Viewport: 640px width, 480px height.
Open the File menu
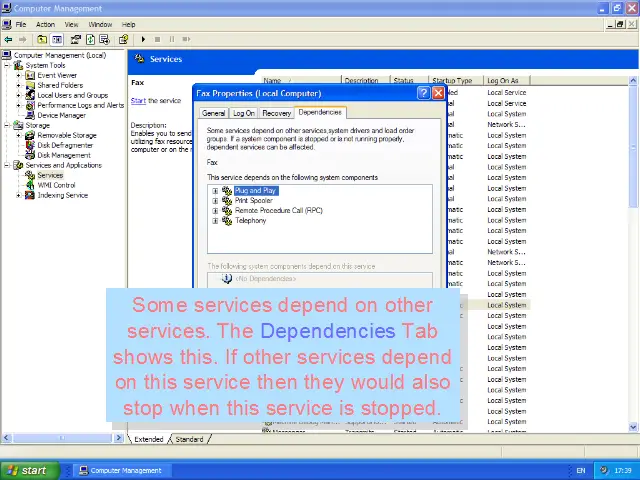pyautogui.click(x=21, y=24)
